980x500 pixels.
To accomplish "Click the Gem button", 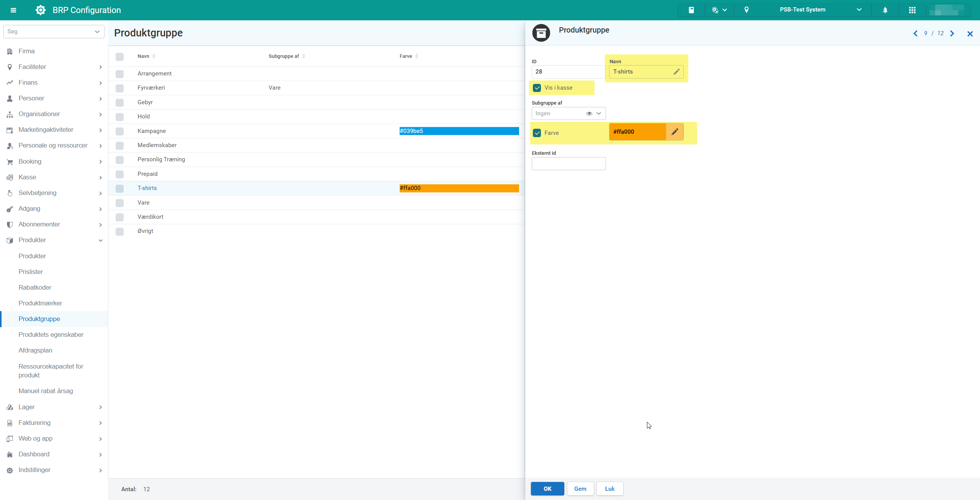I will pyautogui.click(x=580, y=489).
